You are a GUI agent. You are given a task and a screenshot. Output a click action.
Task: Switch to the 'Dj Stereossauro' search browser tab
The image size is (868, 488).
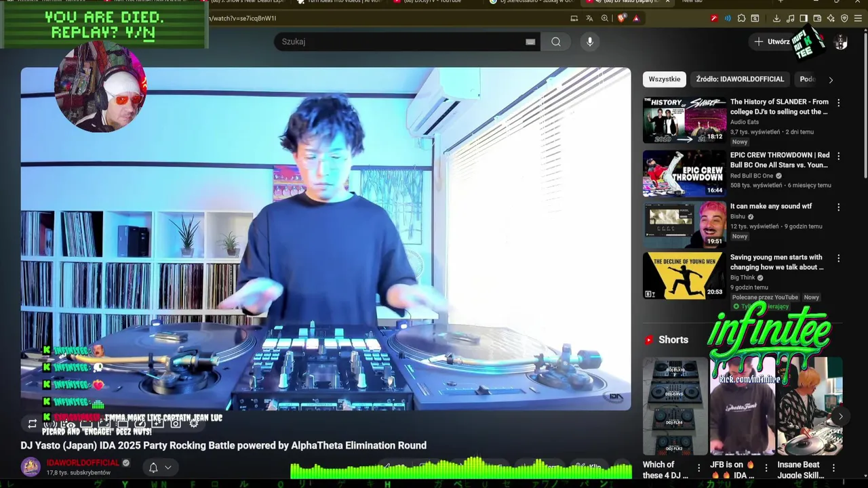[532, 1]
